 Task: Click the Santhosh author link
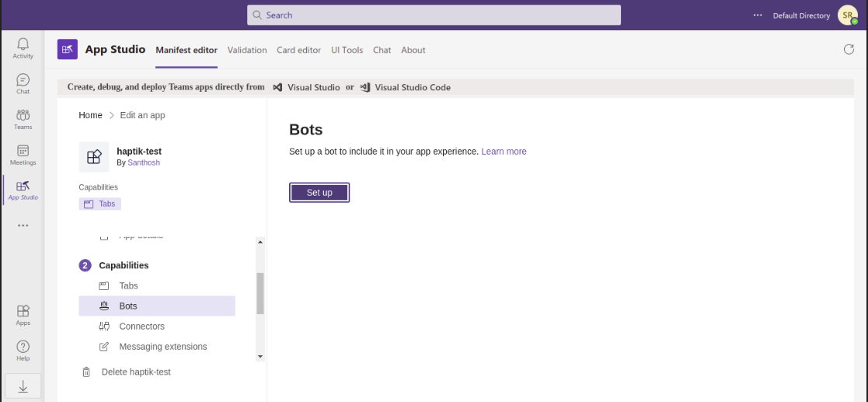point(144,163)
